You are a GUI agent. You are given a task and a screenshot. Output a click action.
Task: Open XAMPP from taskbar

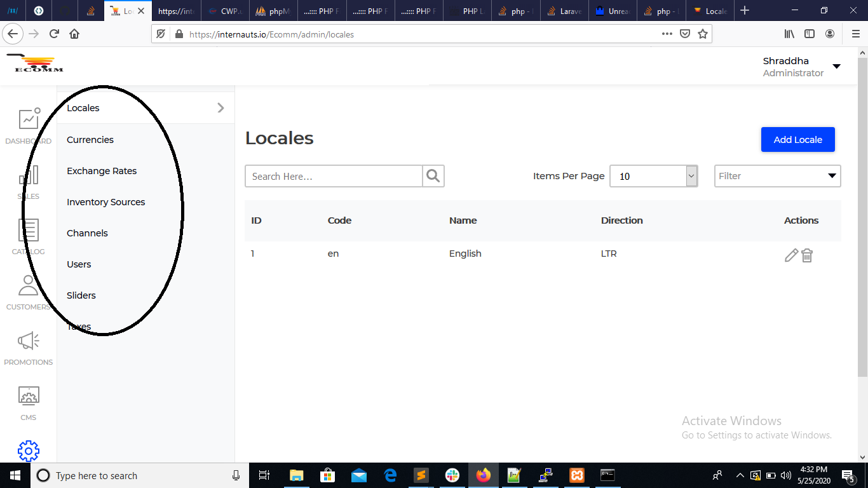(576, 475)
